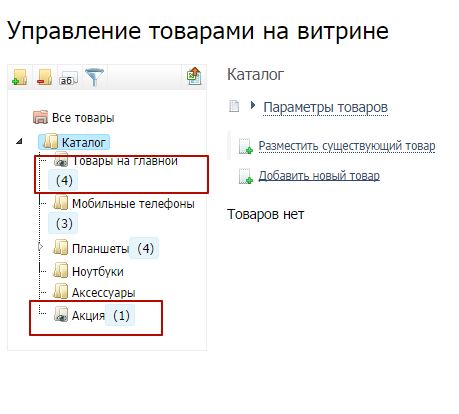Open 'Параметры товаров' link
Image resolution: width=459 pixels, height=414 pixels.
coord(325,107)
